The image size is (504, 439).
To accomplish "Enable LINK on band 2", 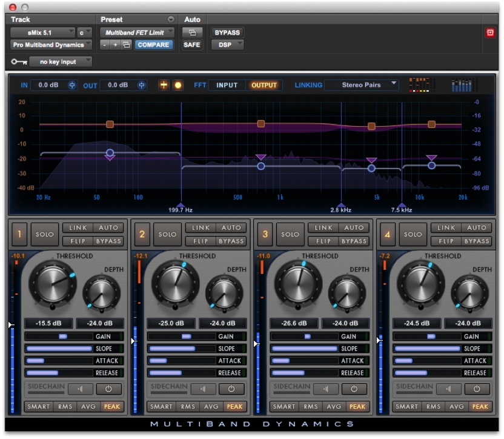I will (201, 228).
